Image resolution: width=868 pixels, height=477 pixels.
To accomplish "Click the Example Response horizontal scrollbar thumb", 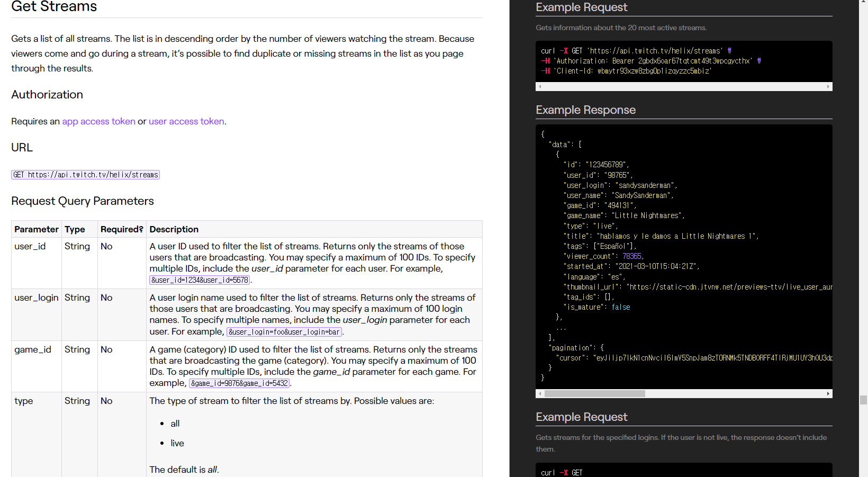I will click(x=595, y=393).
